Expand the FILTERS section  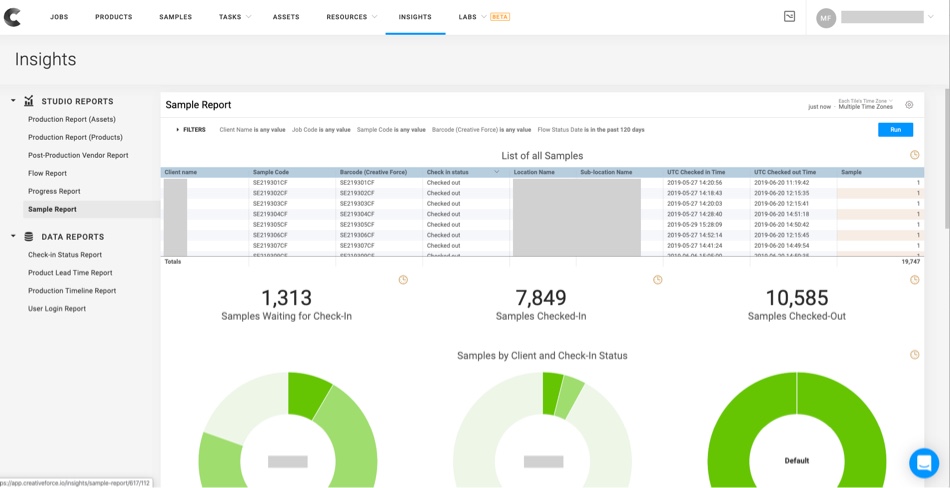click(191, 130)
